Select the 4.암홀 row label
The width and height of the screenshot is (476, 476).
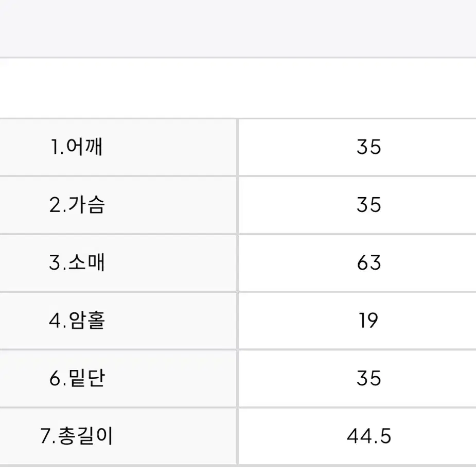(77, 320)
